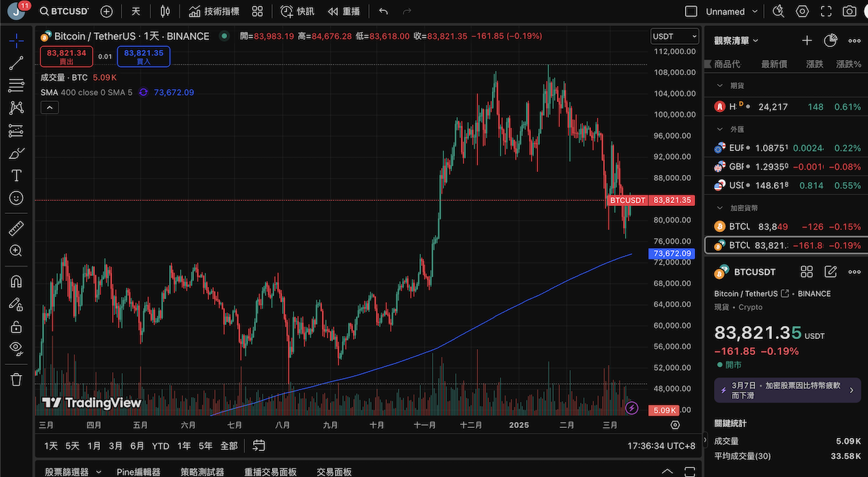
Task: Open the user profile avatar menu
Action: click(x=16, y=12)
